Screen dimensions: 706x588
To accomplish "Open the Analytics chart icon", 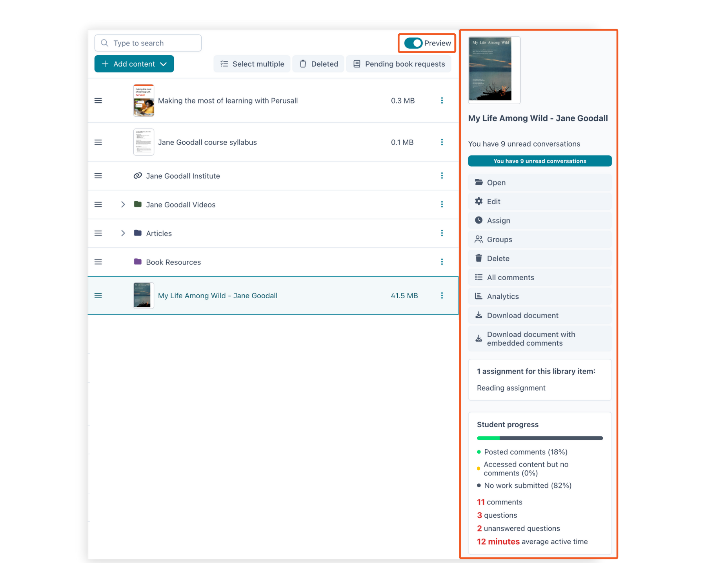I will pyautogui.click(x=479, y=296).
